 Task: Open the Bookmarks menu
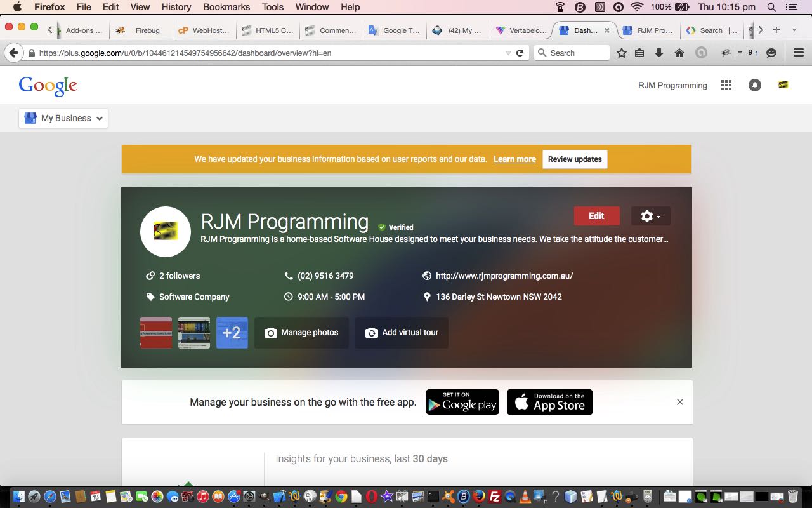(226, 7)
